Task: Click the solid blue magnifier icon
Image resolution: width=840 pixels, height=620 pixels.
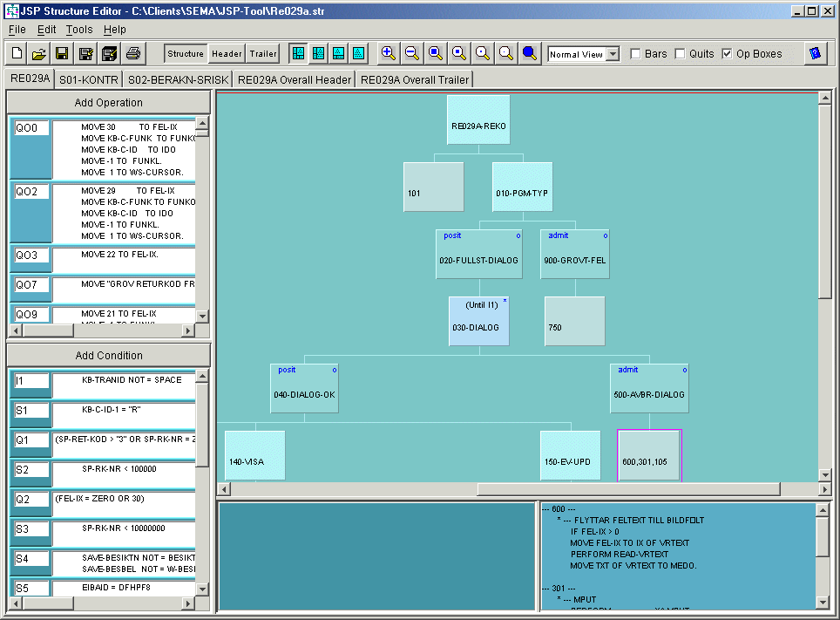Action: [x=530, y=53]
